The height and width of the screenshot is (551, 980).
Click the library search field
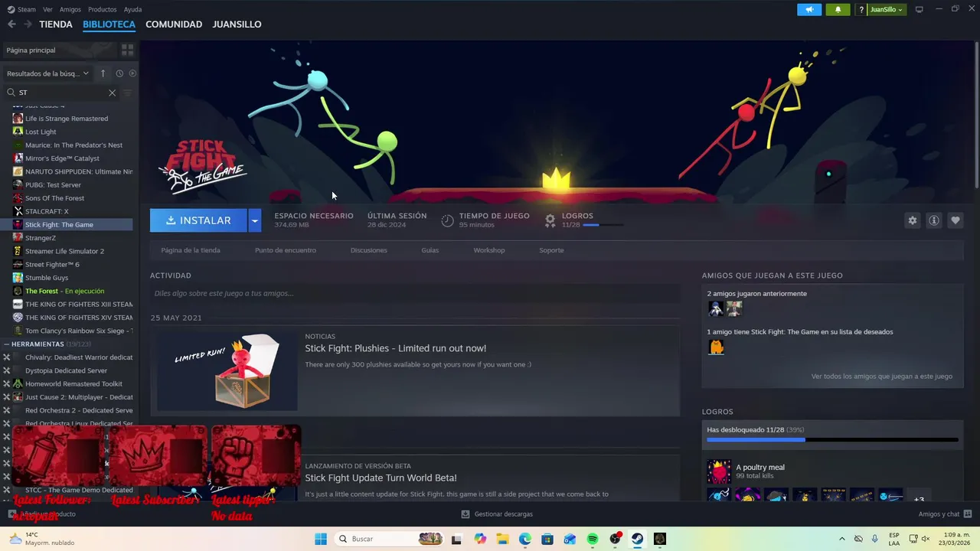click(x=63, y=93)
